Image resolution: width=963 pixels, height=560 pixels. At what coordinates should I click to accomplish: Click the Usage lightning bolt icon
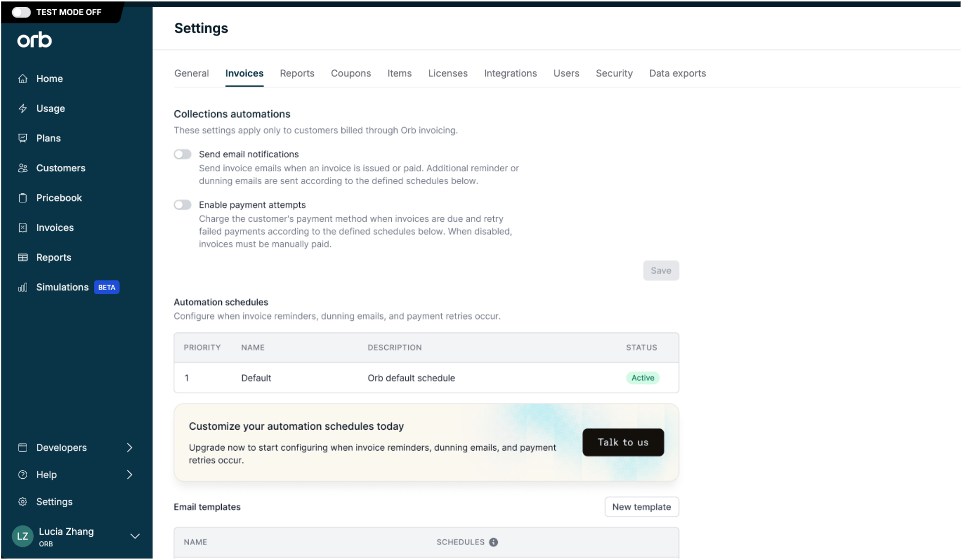pos(22,109)
